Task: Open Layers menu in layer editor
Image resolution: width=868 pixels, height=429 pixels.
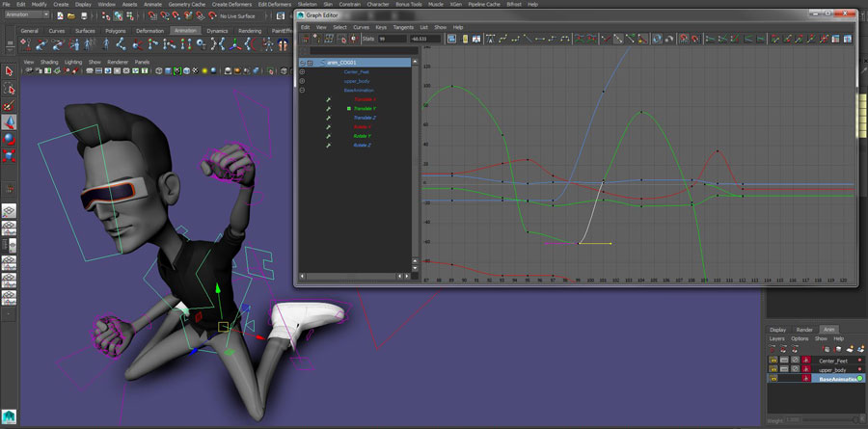Action: 776,338
